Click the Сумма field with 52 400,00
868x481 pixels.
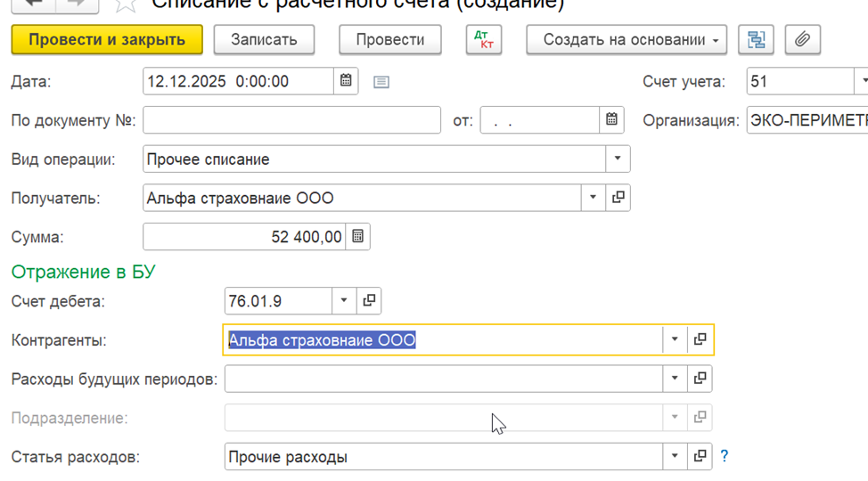pos(244,236)
